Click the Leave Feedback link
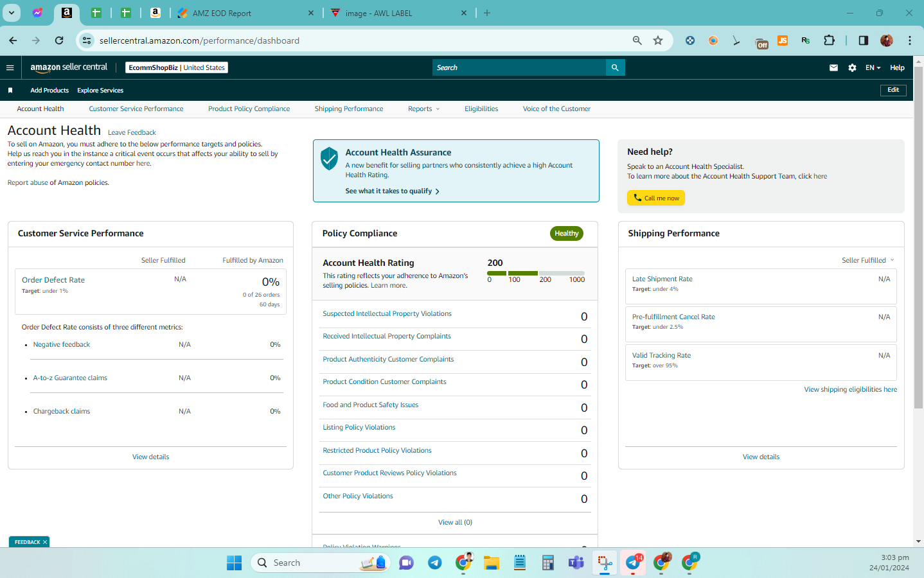Screen dimensions: 924x578 (132, 133)
